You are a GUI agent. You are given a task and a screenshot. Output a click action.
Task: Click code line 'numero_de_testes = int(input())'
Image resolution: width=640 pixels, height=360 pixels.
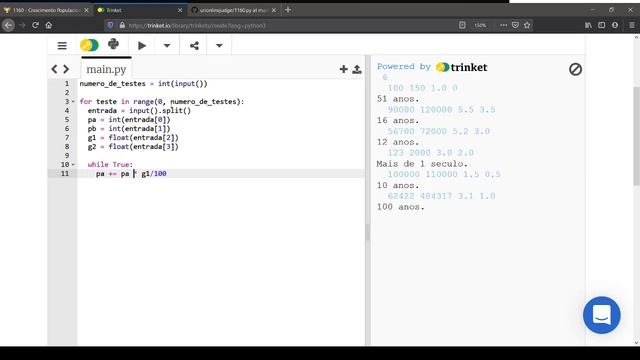pos(143,84)
